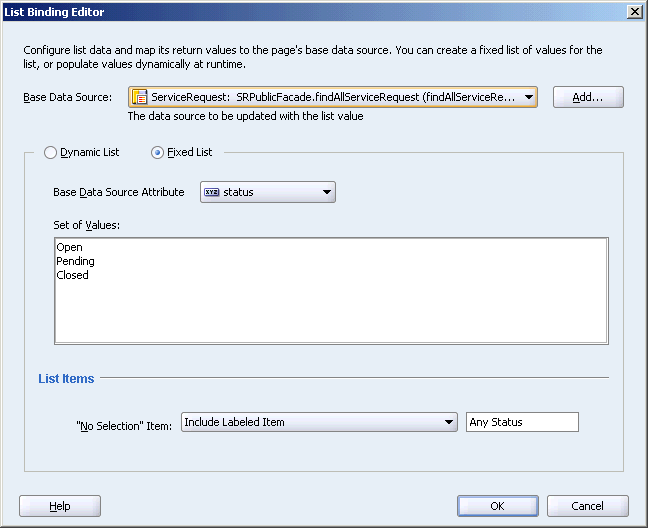Image resolution: width=648 pixels, height=528 pixels.
Task: Click the 'List Items' section heading
Action: [x=66, y=378]
